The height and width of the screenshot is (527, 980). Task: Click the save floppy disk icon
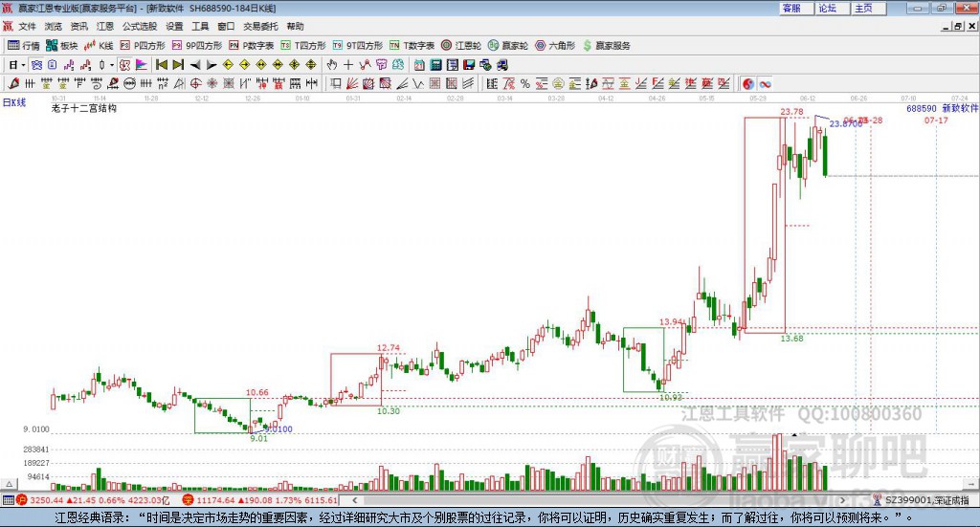[x=469, y=65]
